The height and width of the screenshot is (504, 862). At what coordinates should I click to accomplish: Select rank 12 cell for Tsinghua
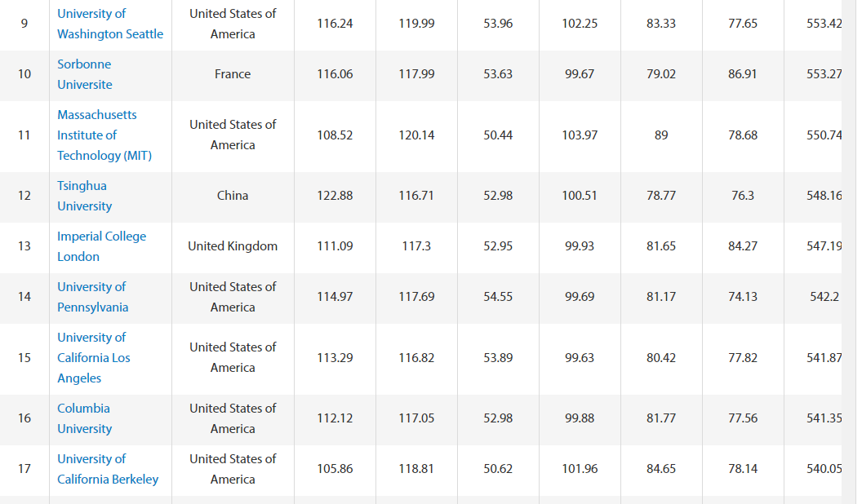click(x=24, y=196)
